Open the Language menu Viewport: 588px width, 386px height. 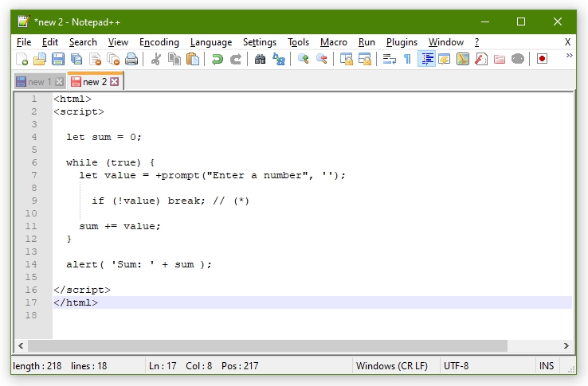[x=211, y=42]
